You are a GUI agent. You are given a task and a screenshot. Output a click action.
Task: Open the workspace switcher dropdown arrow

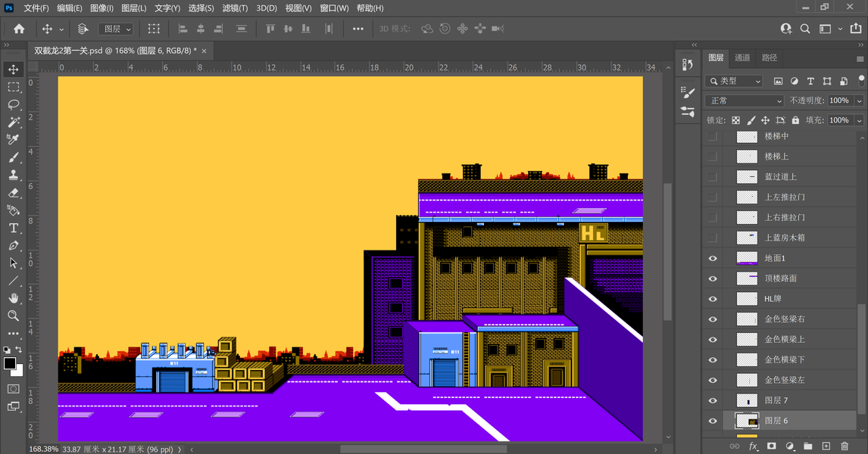(840, 29)
